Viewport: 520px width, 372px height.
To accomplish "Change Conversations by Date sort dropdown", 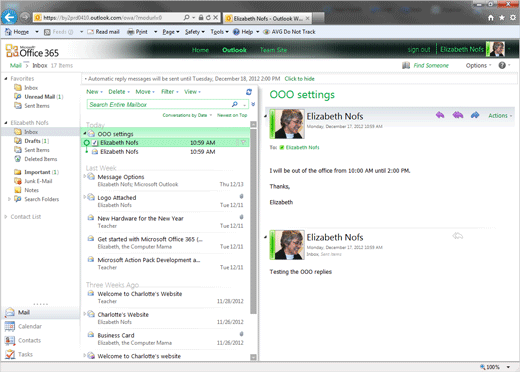I will coord(187,115).
